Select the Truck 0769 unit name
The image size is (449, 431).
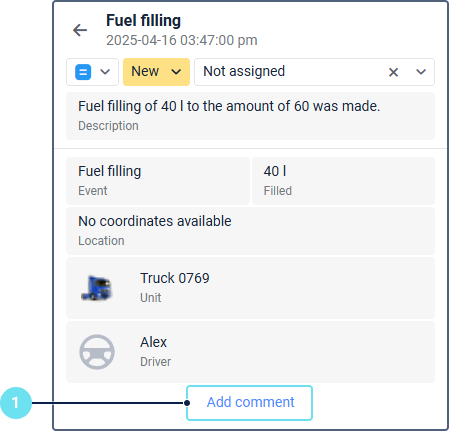coord(175,278)
